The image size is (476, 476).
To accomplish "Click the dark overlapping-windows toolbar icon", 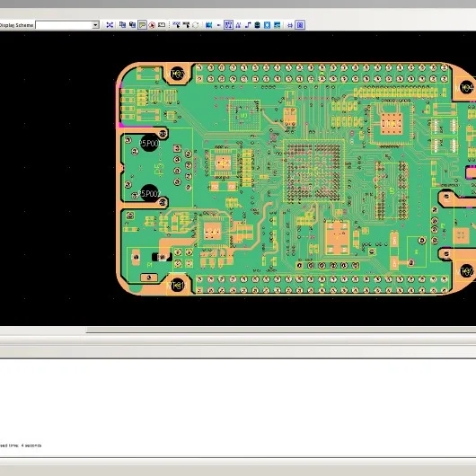I will point(132,25).
